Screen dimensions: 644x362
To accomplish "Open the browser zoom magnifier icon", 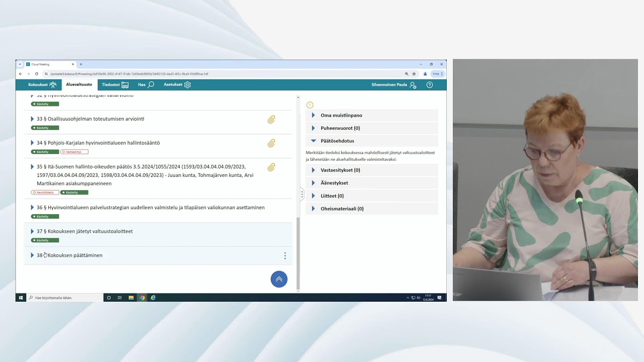I will 407,74.
